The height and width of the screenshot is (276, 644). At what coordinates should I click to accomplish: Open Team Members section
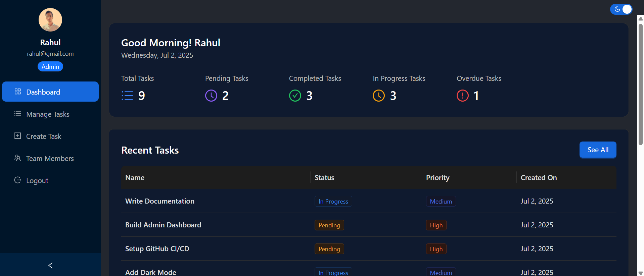tap(50, 158)
